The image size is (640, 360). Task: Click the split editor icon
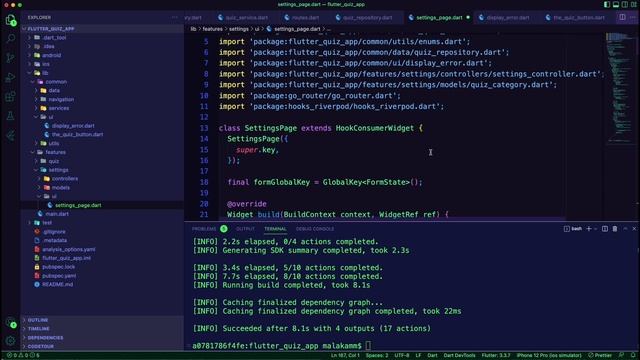coord(622,18)
